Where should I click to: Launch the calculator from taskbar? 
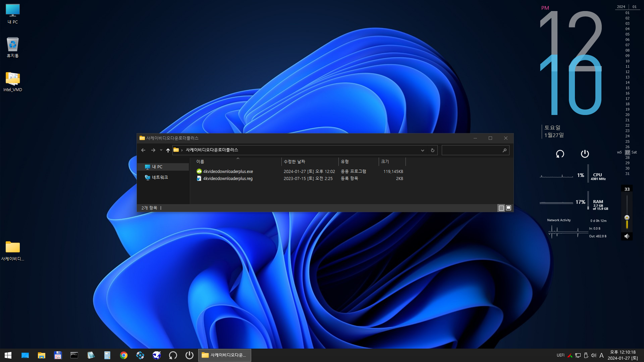107,355
